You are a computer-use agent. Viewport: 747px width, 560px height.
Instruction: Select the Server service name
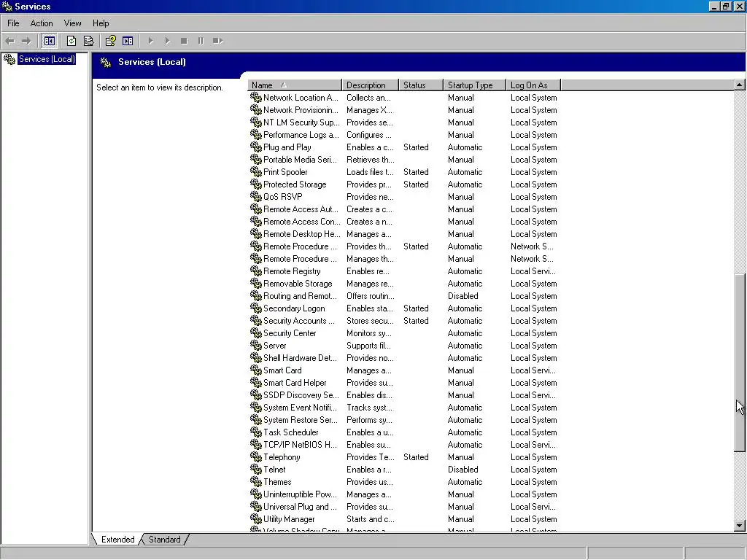275,345
